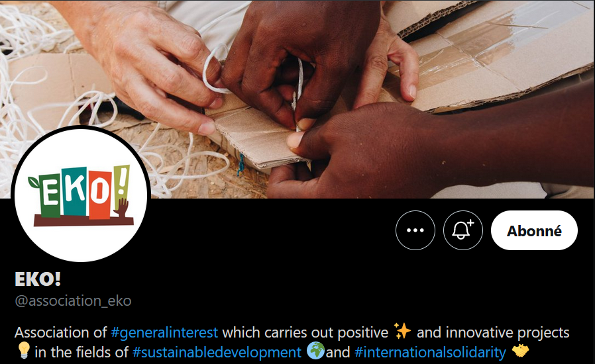Open the #sustainabledevelopment hashtag
The height and width of the screenshot is (364, 595).
(217, 352)
